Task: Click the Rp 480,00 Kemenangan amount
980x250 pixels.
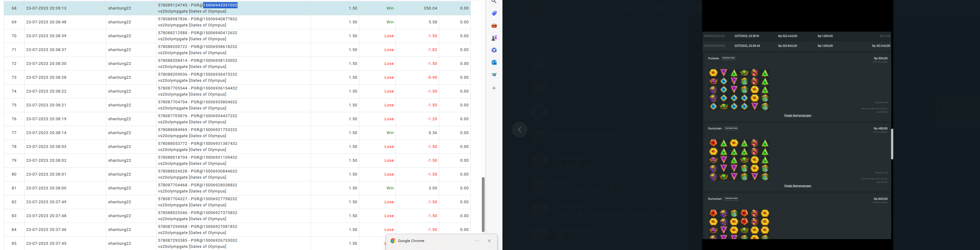Action: coord(880,129)
